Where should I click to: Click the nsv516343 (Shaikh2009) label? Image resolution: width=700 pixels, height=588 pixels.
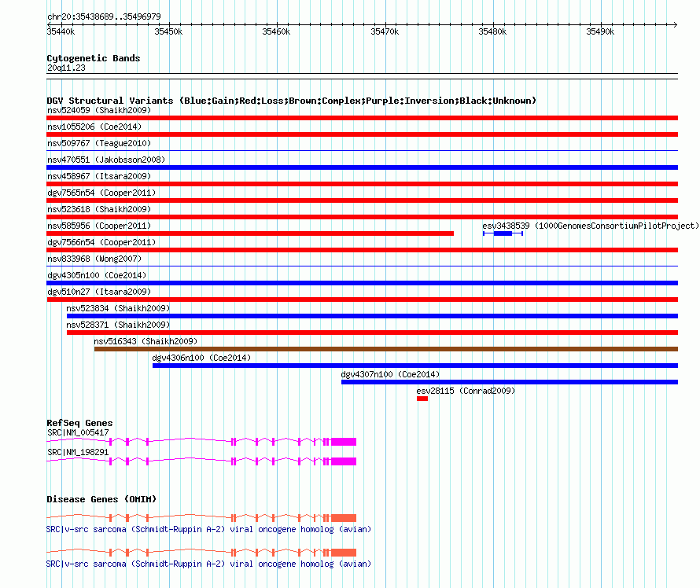pos(146,341)
